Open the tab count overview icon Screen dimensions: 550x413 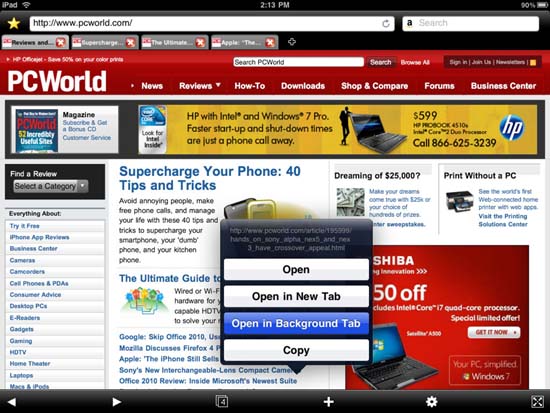(x=222, y=401)
